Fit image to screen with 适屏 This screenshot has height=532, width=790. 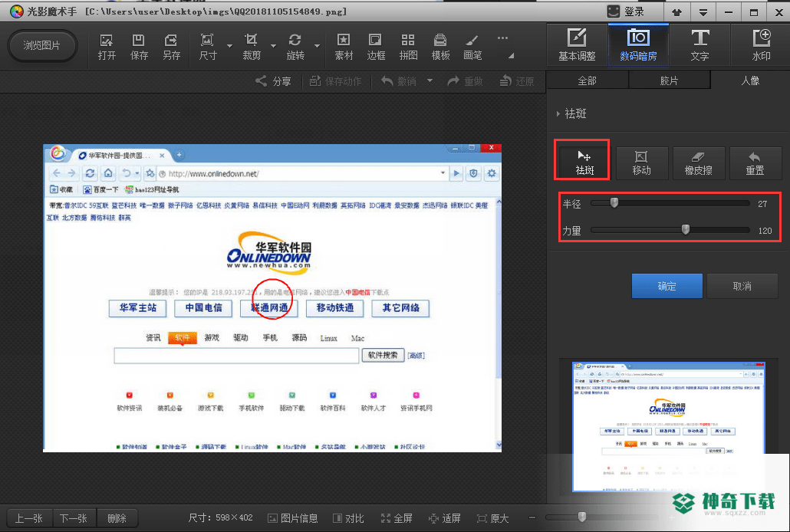point(445,518)
